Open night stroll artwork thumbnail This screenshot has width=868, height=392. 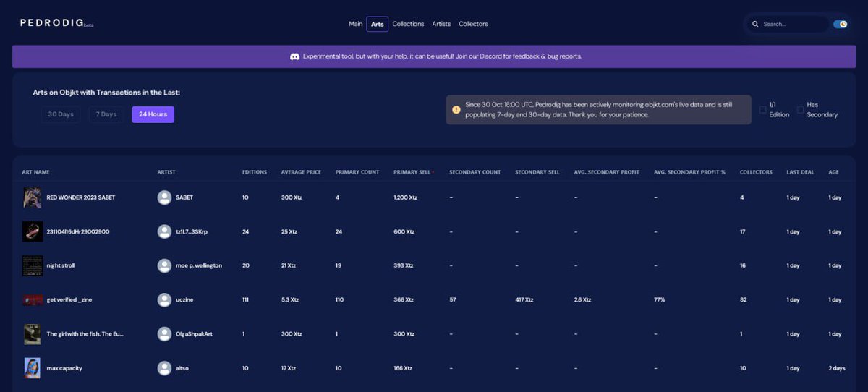click(x=33, y=265)
